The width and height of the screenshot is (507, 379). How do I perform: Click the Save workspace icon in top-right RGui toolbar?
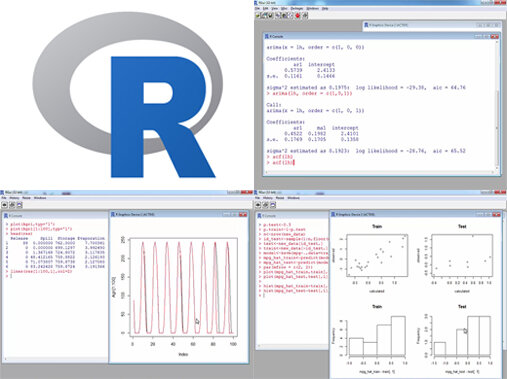[270, 15]
